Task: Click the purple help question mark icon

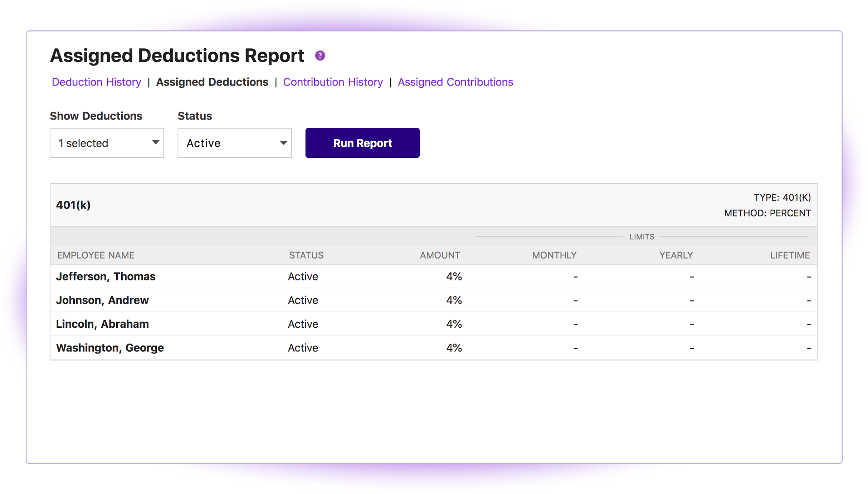Action: [x=320, y=56]
